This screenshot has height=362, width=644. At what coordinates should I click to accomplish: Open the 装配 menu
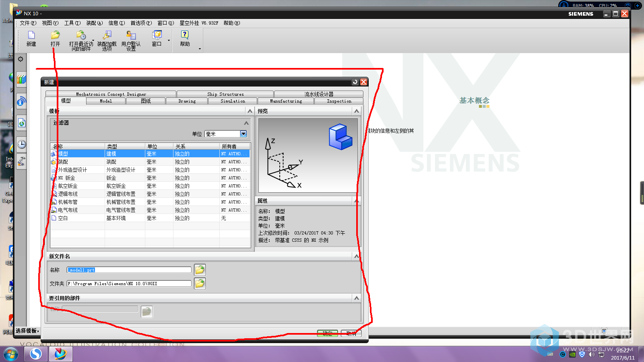click(x=94, y=23)
